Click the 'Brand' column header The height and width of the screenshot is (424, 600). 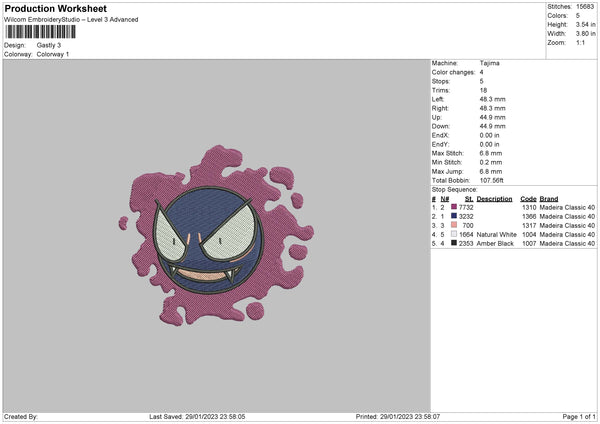pos(549,199)
